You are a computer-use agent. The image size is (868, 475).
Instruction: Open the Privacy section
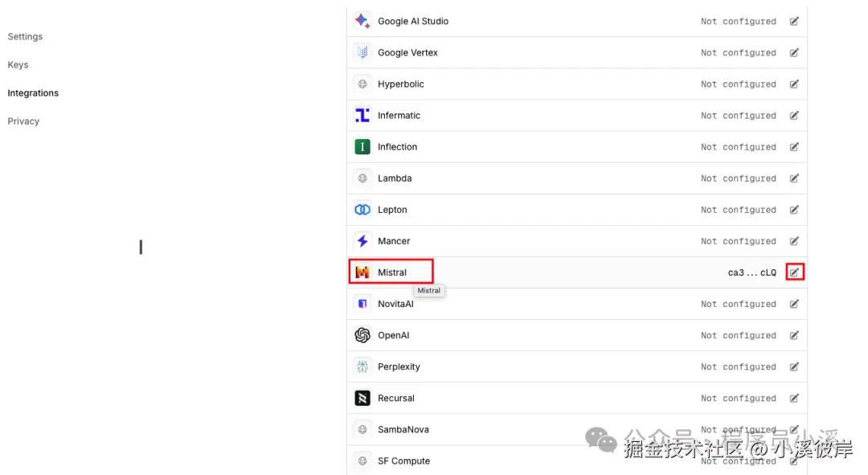pyautogui.click(x=23, y=121)
